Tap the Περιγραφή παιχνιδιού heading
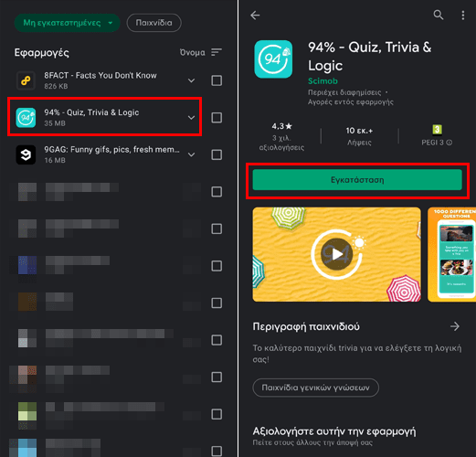Image resolution: width=476 pixels, height=457 pixels. (306, 326)
